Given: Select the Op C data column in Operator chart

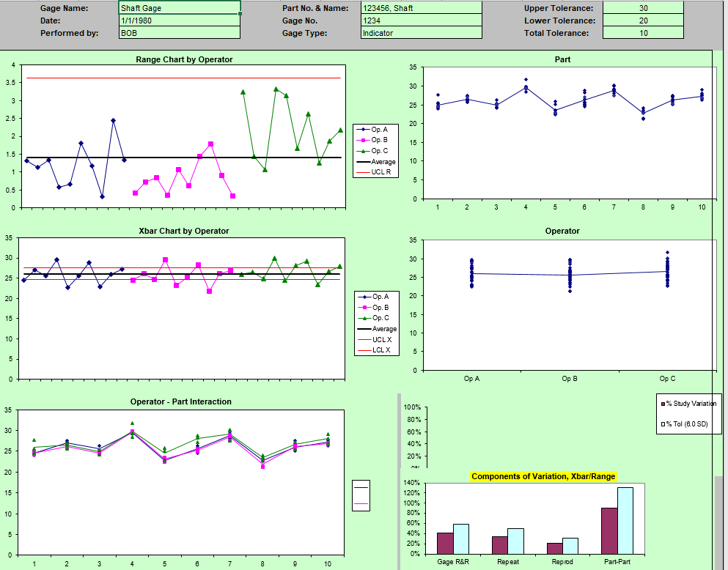Looking at the screenshot, I should click(668, 270).
